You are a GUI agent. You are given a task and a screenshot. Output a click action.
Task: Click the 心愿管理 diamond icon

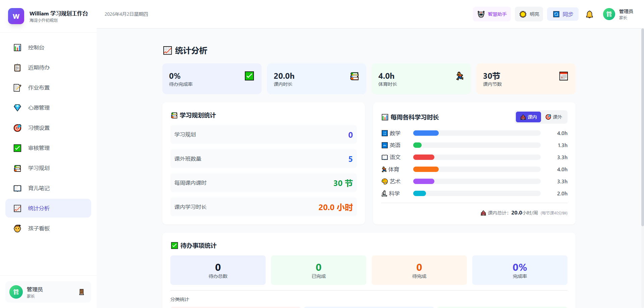[x=17, y=108]
